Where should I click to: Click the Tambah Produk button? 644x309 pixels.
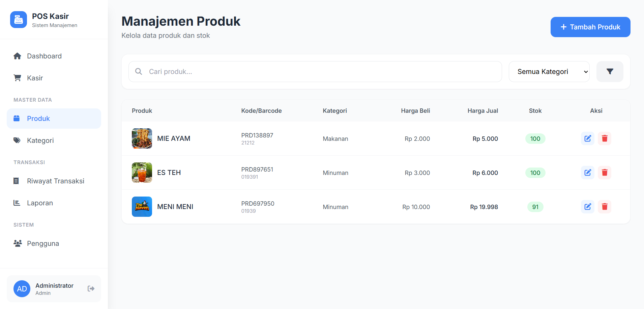tap(590, 27)
